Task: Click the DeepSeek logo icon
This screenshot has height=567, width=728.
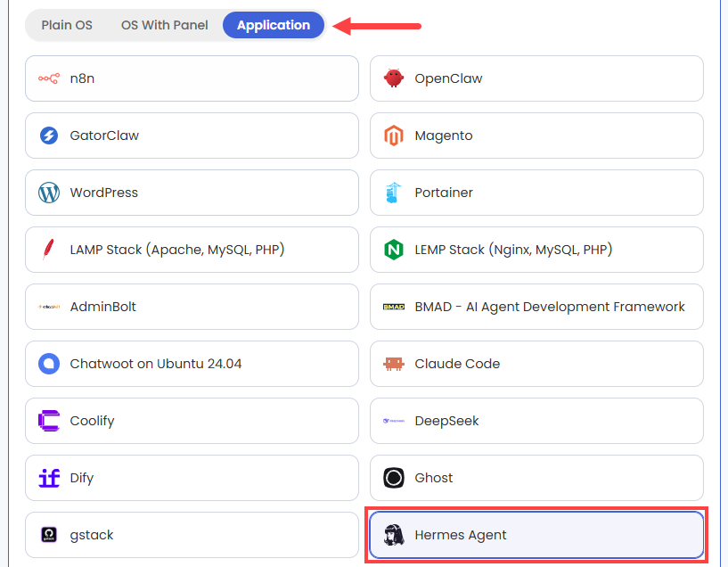Action: point(394,421)
